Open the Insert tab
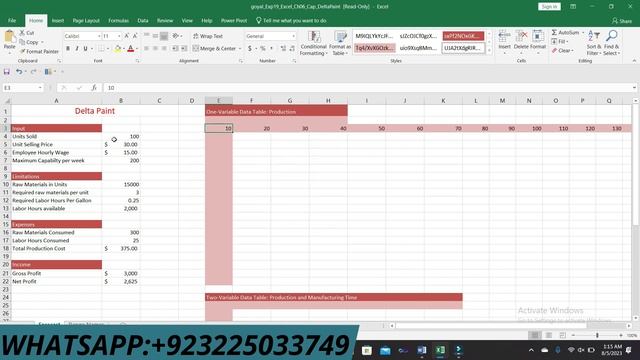 point(58,20)
